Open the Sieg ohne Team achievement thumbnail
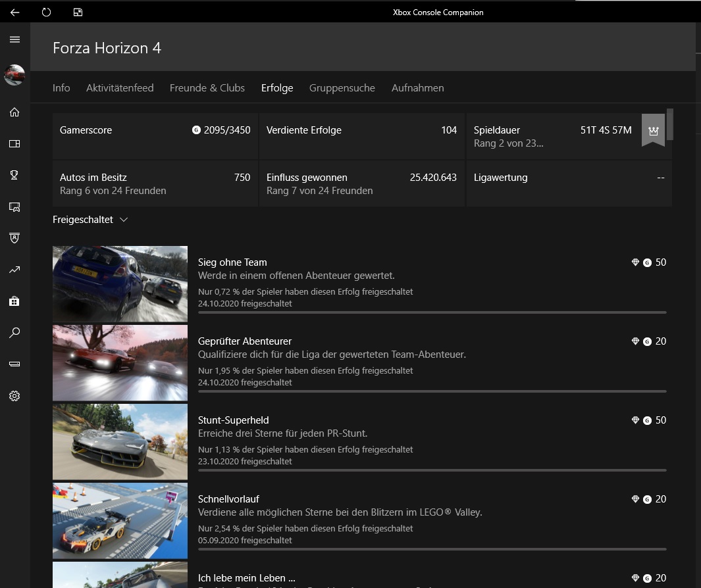This screenshot has height=588, width=701. (x=120, y=283)
